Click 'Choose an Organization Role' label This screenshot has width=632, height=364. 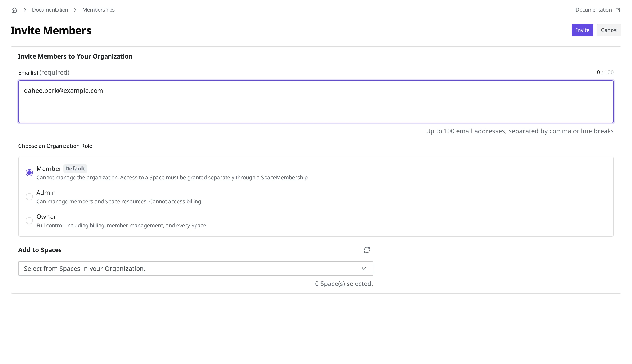click(55, 146)
